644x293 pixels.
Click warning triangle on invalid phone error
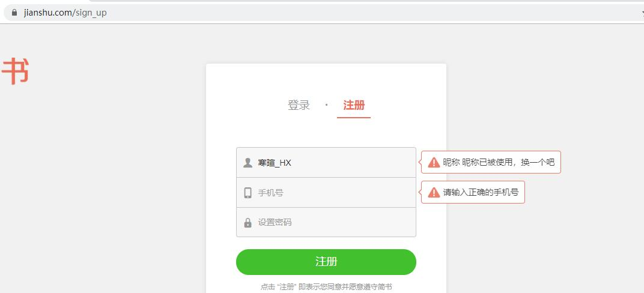tap(434, 192)
